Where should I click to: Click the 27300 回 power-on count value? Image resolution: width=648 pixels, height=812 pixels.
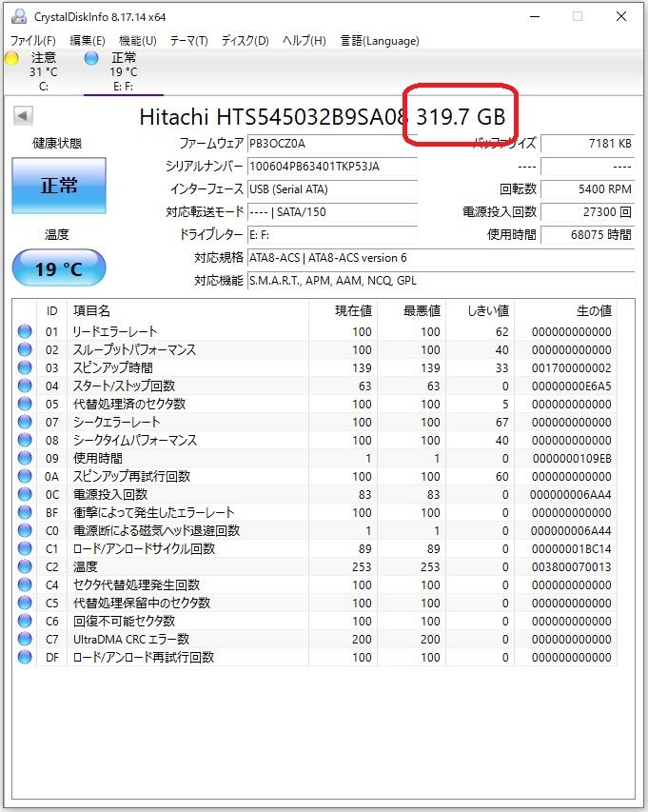point(587,211)
